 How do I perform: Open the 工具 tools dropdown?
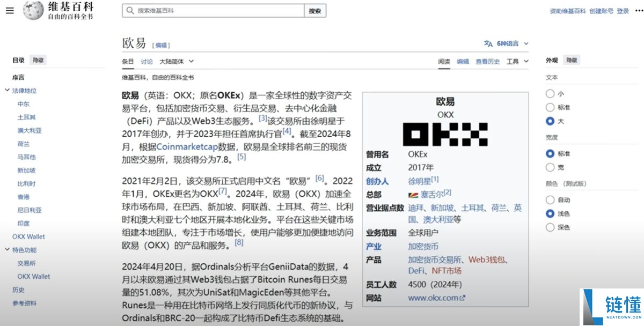point(517,62)
